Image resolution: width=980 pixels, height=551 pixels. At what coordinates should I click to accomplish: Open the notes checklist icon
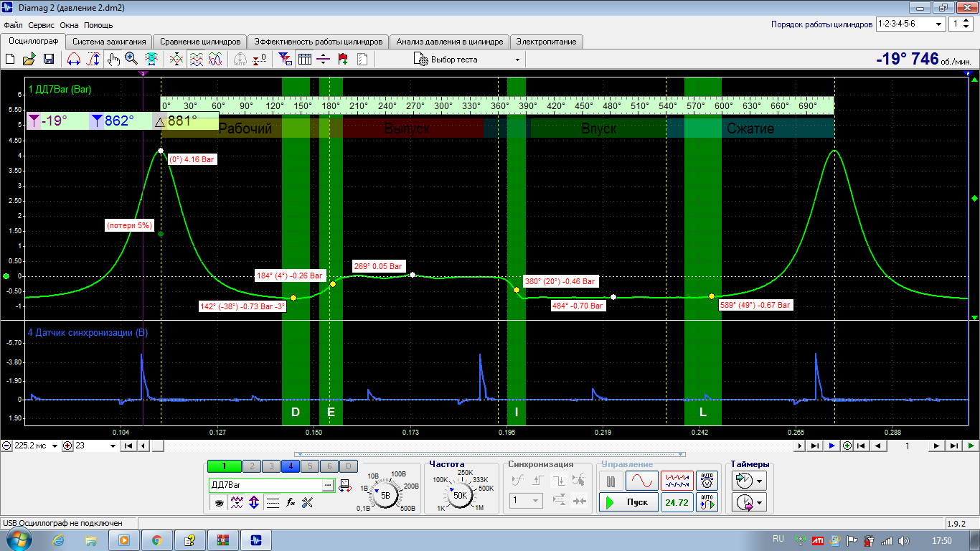click(x=362, y=60)
